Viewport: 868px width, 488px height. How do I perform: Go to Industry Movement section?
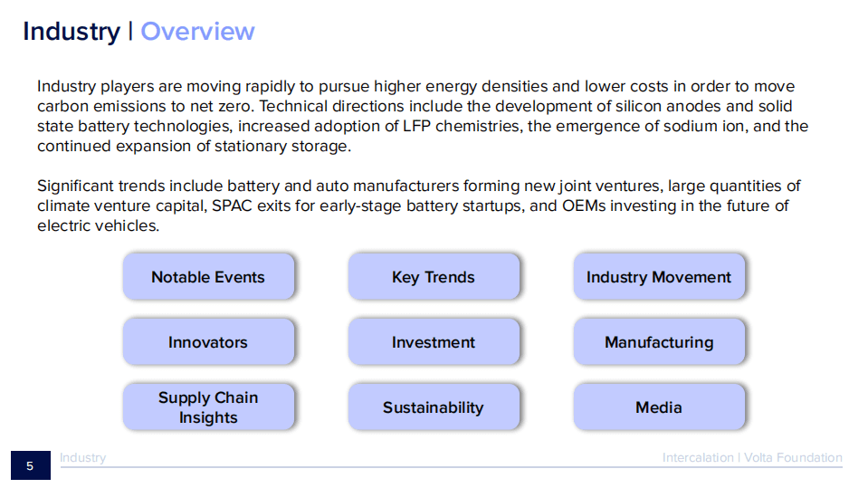(659, 277)
